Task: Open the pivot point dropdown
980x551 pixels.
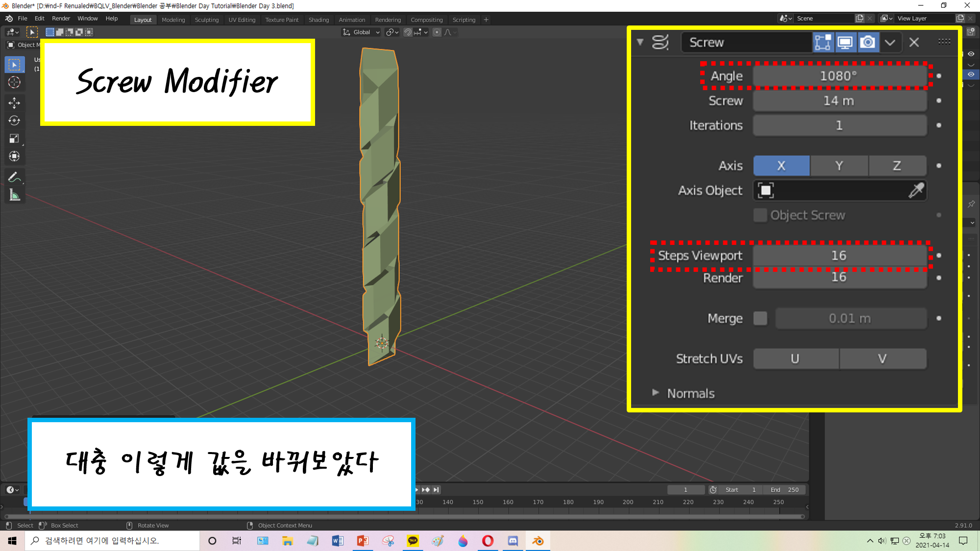Action: [x=392, y=32]
